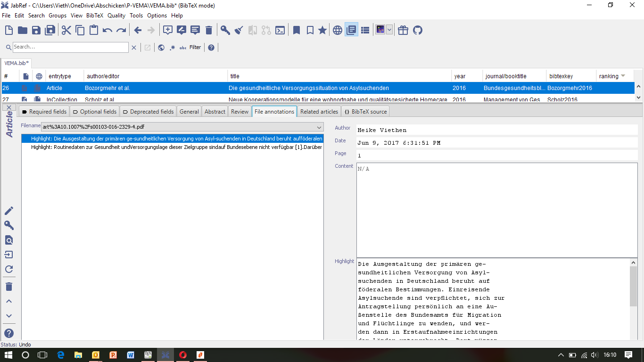
Task: Open the console/terminal icon in the toolbar
Action: coord(280,30)
